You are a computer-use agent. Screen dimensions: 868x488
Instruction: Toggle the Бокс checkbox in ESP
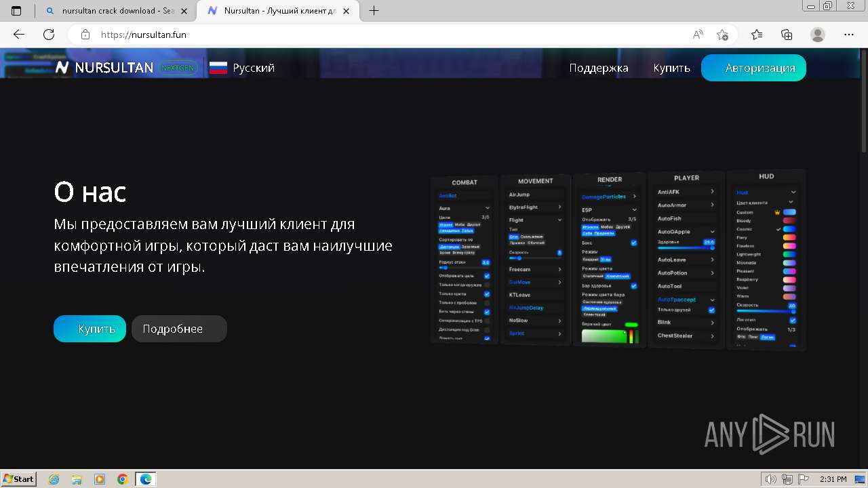coord(633,242)
